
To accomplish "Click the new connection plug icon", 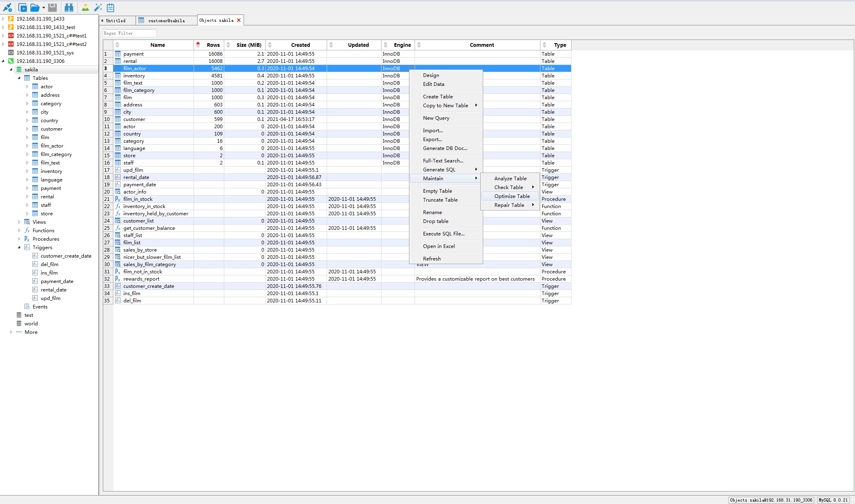I will 7,7.
